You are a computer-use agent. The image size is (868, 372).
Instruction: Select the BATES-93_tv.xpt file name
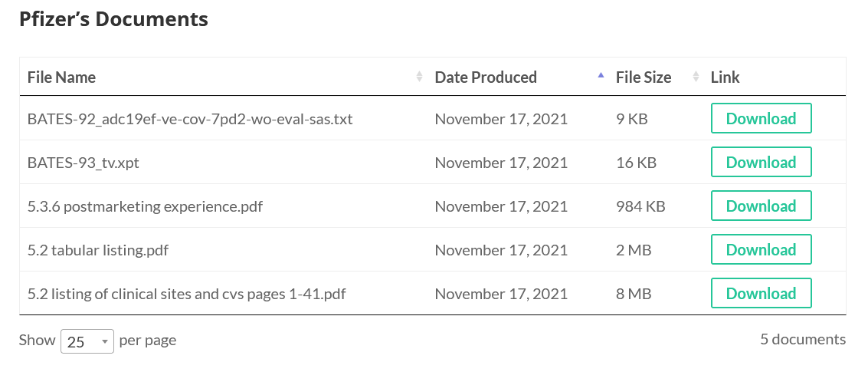click(83, 163)
